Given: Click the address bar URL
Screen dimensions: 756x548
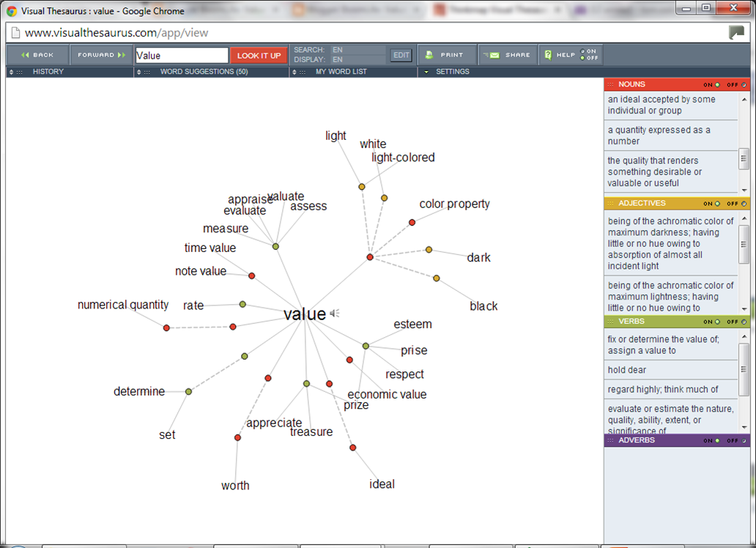Looking at the screenshot, I should [116, 33].
